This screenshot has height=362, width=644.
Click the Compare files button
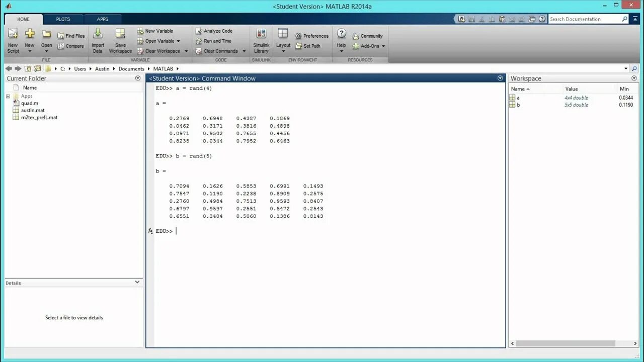click(x=71, y=46)
